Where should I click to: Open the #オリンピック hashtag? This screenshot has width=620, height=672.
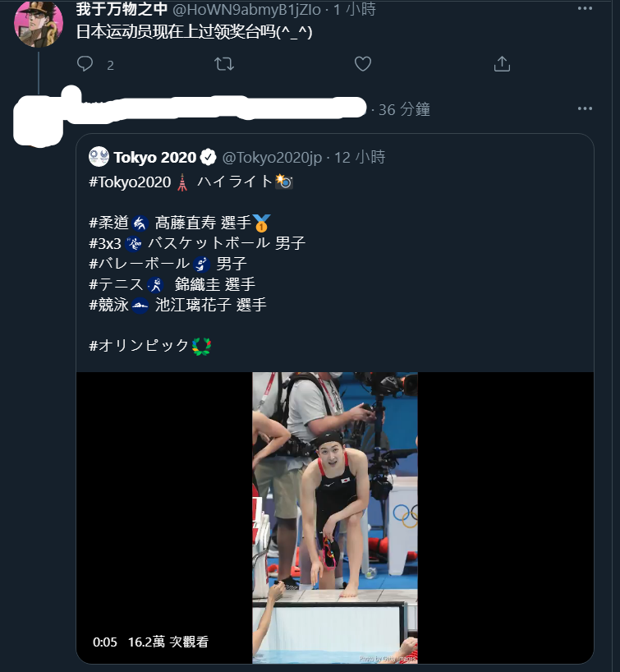139,345
